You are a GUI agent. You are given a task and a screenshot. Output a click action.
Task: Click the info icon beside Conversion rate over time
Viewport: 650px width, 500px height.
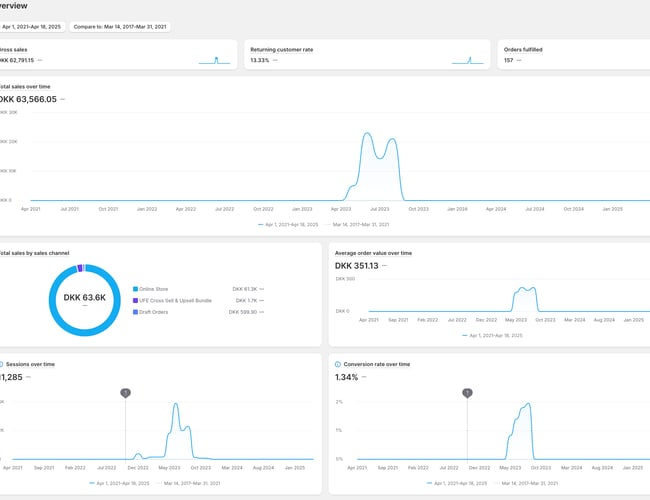pos(338,364)
